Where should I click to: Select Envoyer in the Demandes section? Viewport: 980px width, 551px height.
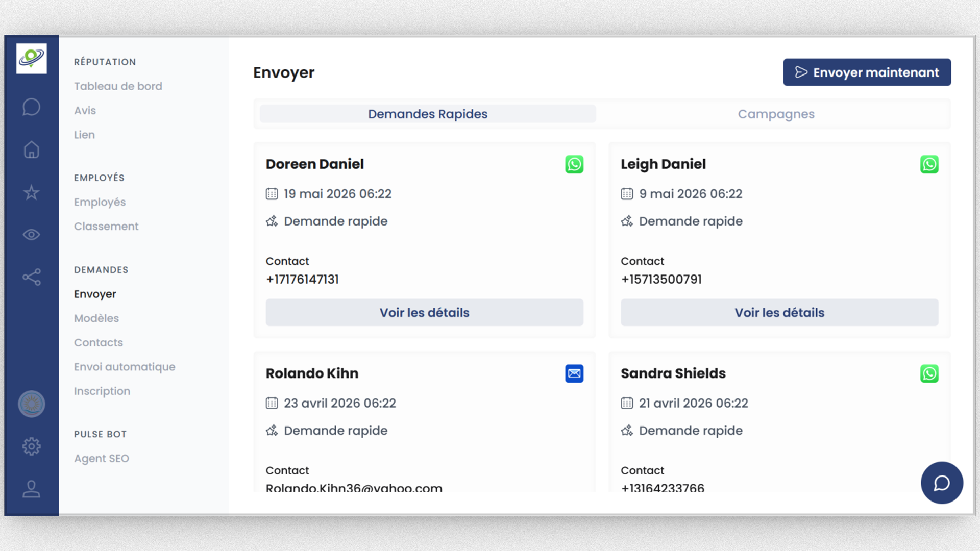95,294
